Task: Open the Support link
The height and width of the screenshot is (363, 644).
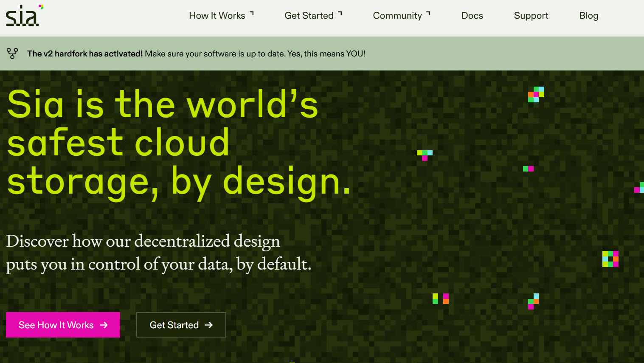Action: (x=531, y=16)
